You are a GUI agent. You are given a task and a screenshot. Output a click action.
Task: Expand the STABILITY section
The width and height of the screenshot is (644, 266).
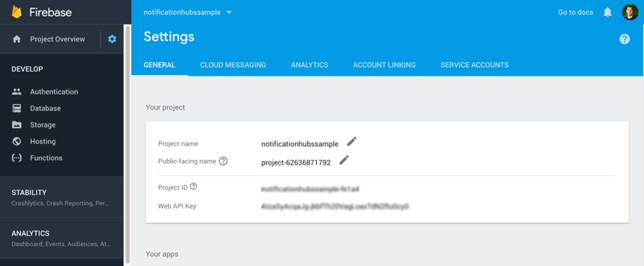click(61, 197)
